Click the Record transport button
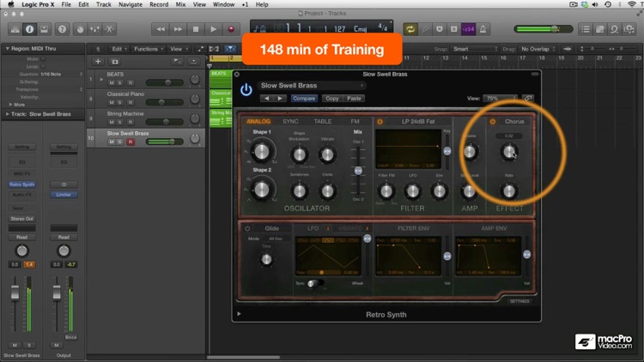The image size is (644, 362). 231,29
